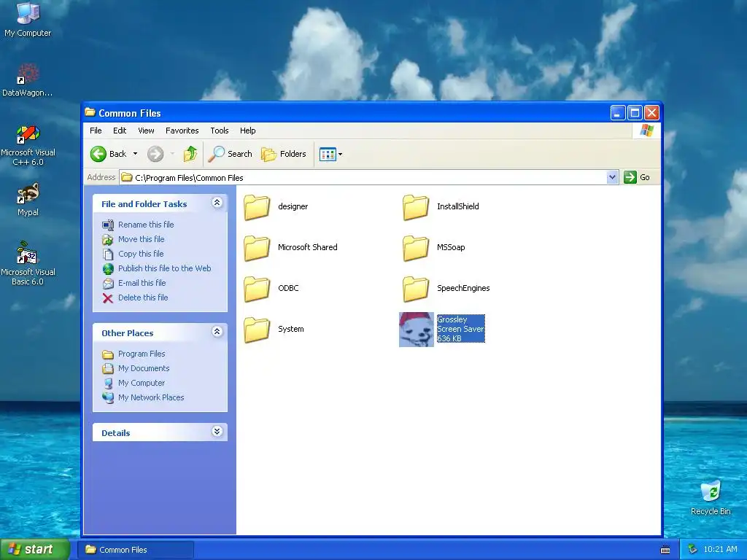Click Delete this file link

click(x=143, y=297)
